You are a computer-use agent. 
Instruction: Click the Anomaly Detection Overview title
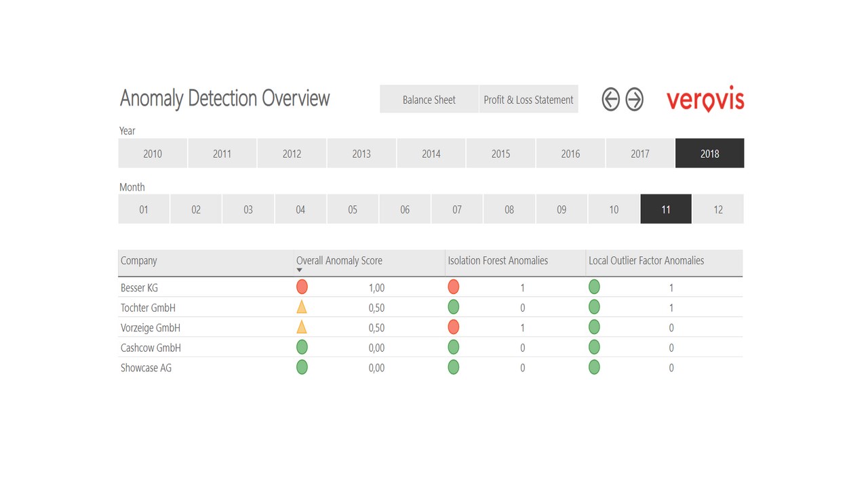[224, 99]
